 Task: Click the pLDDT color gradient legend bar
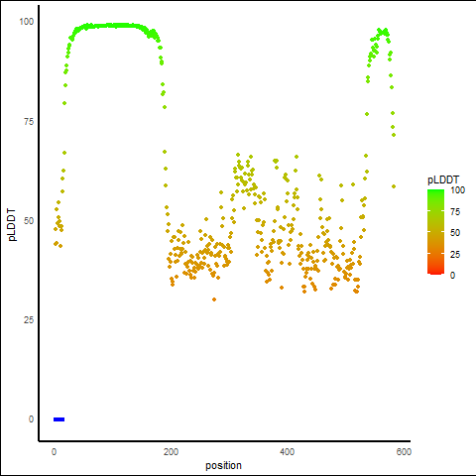click(435, 232)
